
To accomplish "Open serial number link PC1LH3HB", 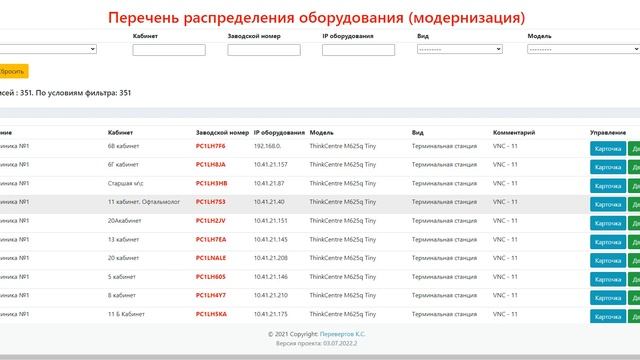I will pyautogui.click(x=211, y=183).
